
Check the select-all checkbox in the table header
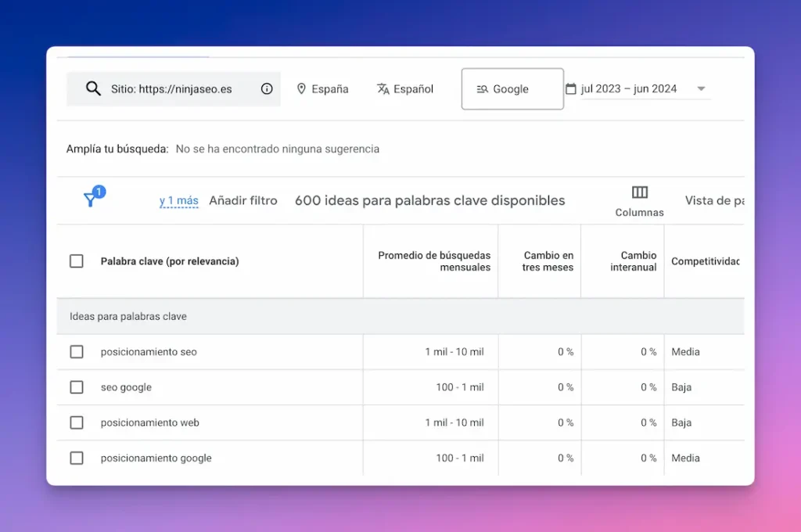coord(76,261)
